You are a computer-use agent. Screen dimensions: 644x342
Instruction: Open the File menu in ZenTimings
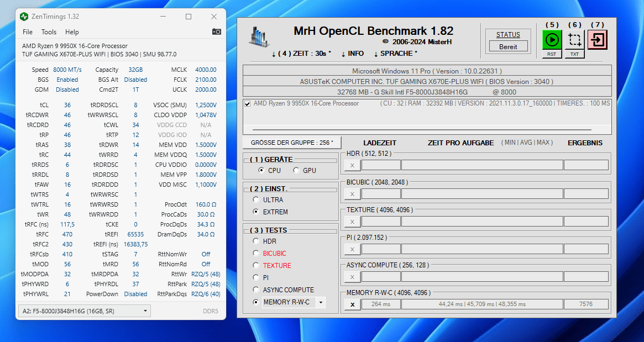click(28, 31)
